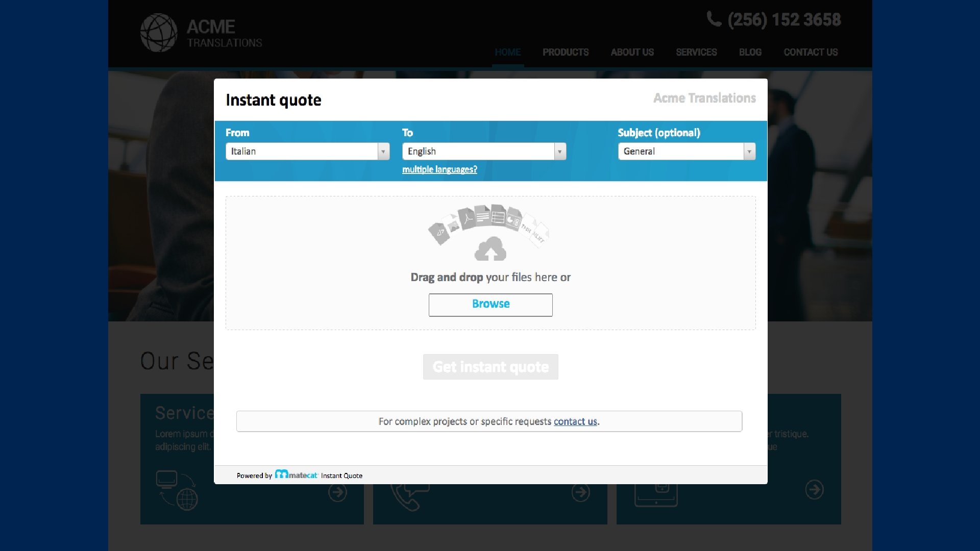Follow the contact us link
Image resolution: width=980 pixels, height=551 pixels.
point(575,421)
